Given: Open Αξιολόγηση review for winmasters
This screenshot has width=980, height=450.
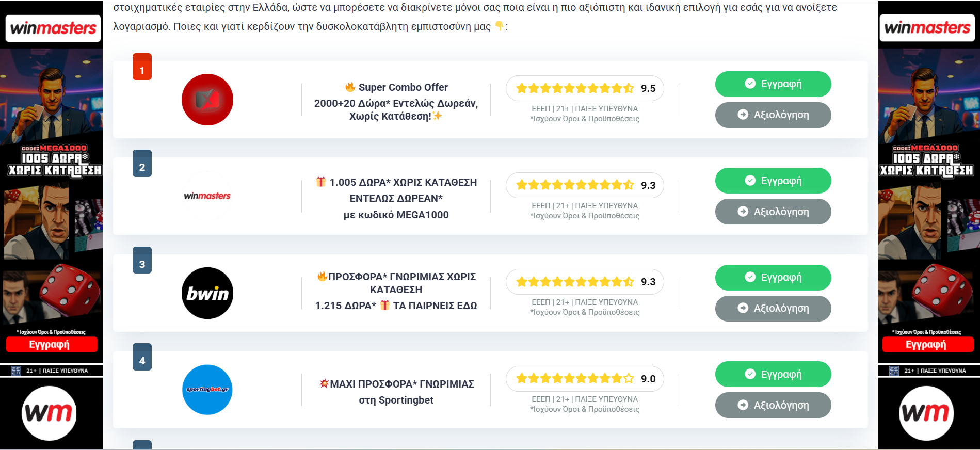Looking at the screenshot, I should (x=773, y=212).
